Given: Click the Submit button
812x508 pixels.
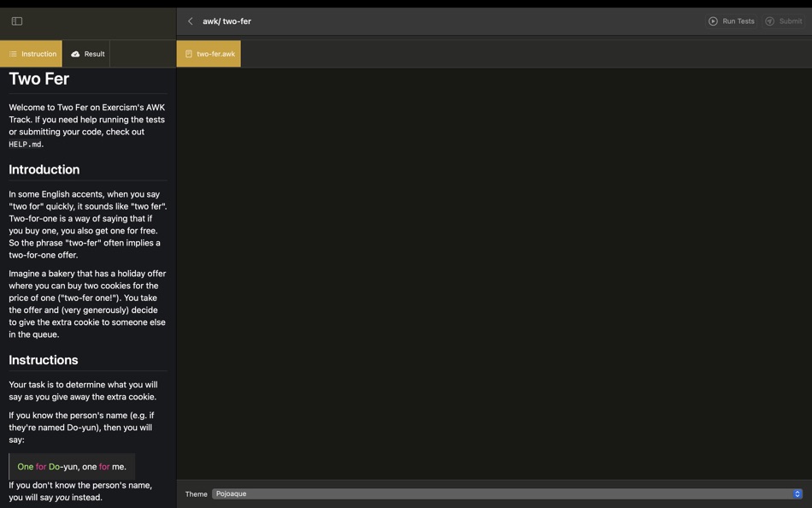Looking at the screenshot, I should point(784,21).
